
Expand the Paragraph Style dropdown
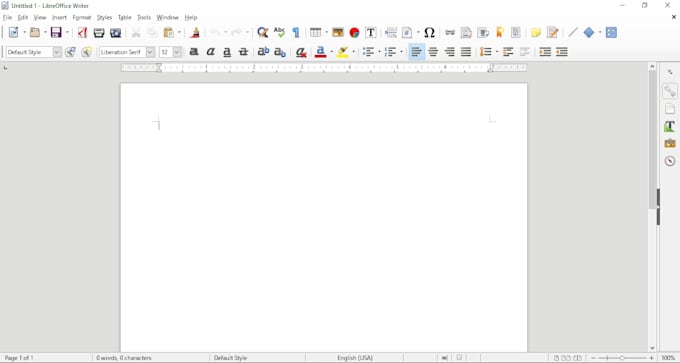(57, 52)
